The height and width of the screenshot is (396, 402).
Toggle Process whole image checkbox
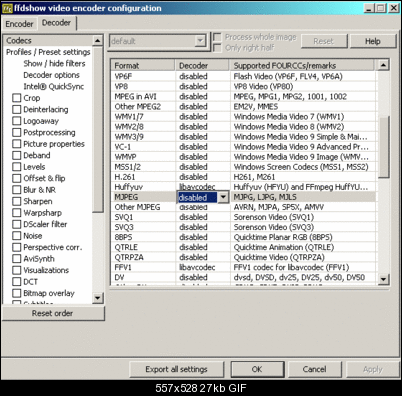(x=217, y=37)
